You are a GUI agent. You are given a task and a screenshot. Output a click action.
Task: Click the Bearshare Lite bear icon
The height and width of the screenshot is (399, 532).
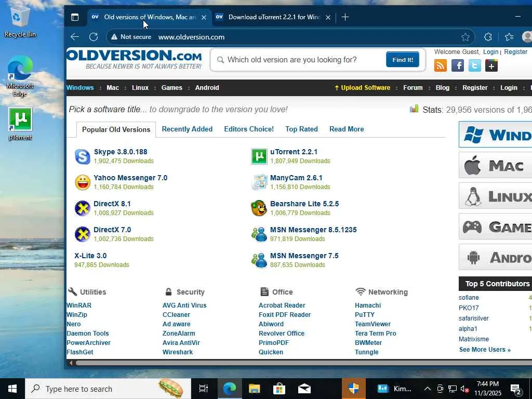(259, 208)
